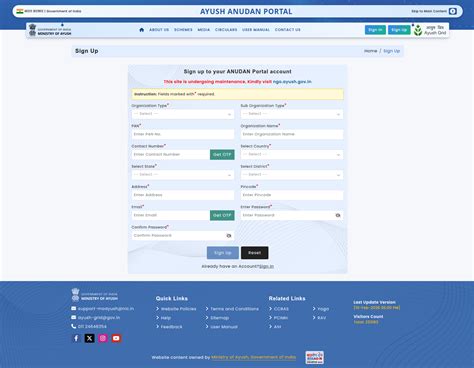The height and width of the screenshot is (368, 474).
Task: Click the Ministry of Ayush footer logo
Action: click(x=95, y=295)
